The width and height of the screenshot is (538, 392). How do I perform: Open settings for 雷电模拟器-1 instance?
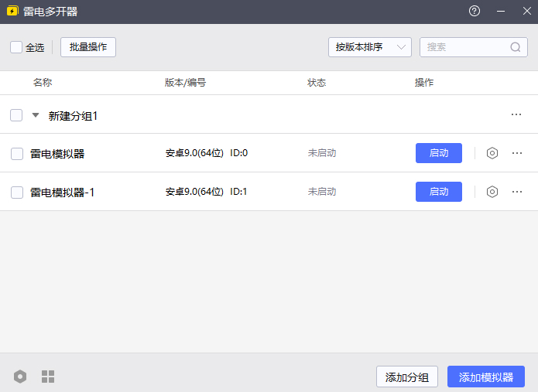click(492, 192)
